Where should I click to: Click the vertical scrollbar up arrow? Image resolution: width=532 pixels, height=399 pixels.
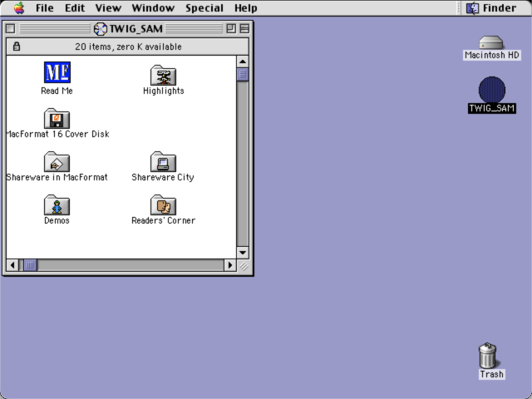coord(243,62)
